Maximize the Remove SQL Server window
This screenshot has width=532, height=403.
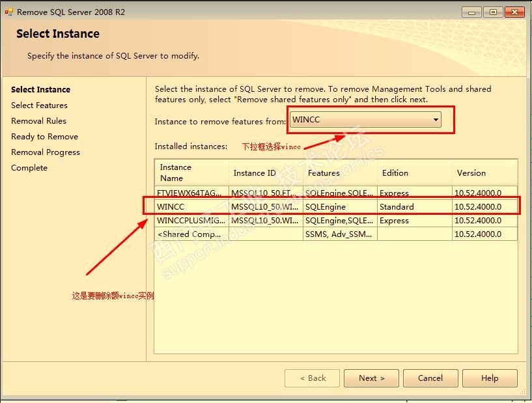(493, 12)
